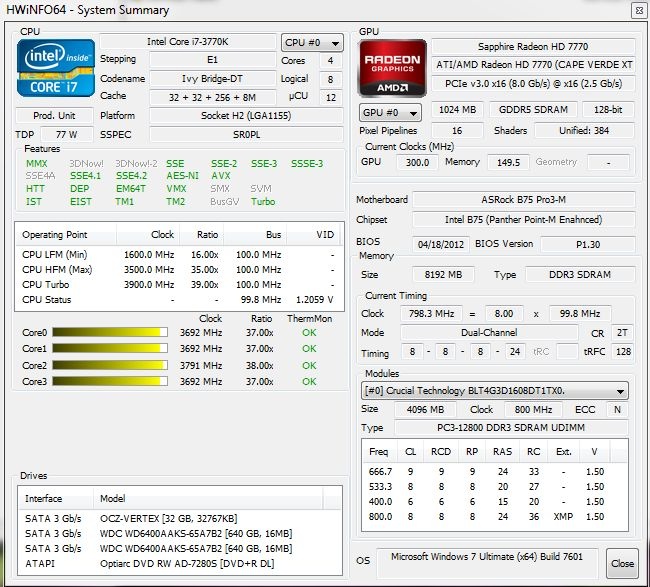
Task: Expand the Crucial Technology memory module dropdown
Action: point(495,391)
